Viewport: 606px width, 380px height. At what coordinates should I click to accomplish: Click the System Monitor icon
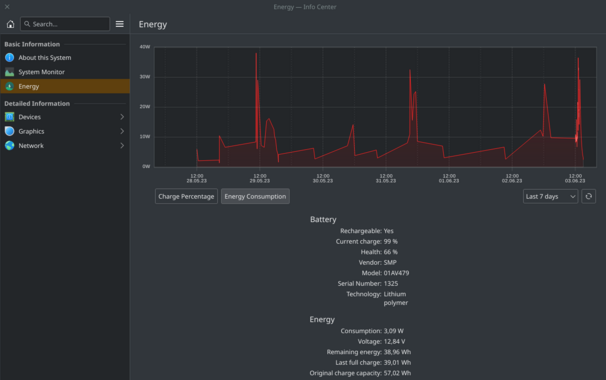(10, 72)
